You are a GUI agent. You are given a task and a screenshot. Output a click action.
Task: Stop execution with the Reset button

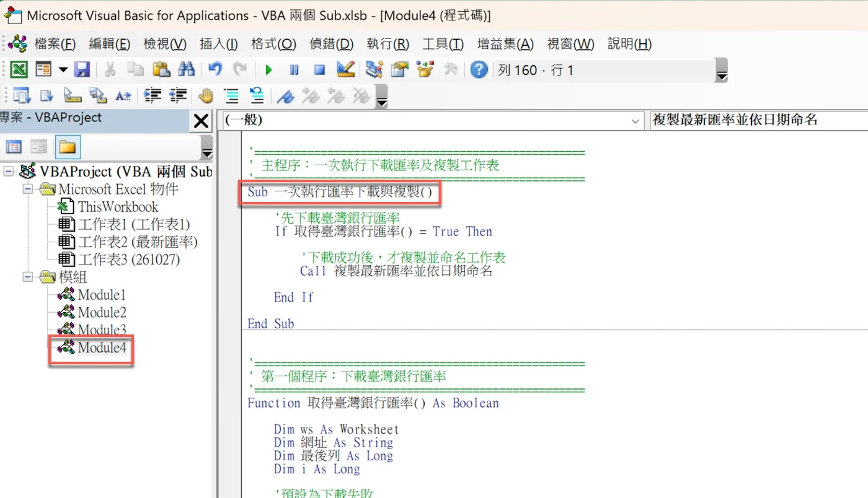[x=319, y=70]
